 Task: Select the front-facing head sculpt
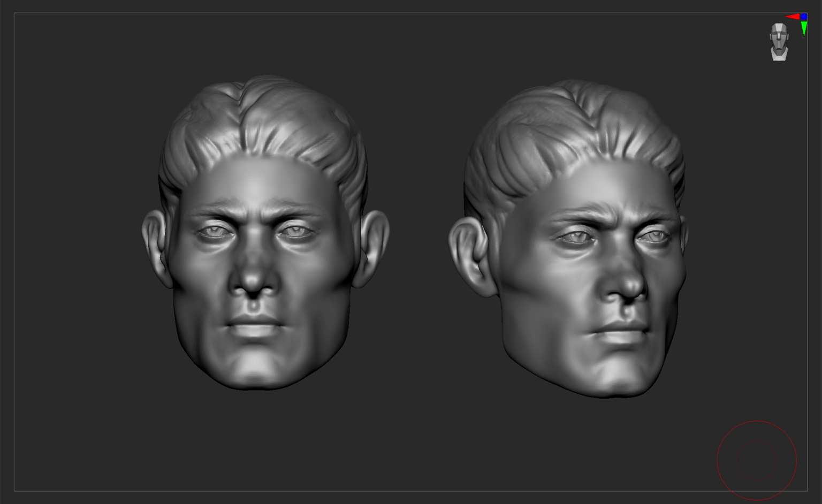click(x=265, y=233)
